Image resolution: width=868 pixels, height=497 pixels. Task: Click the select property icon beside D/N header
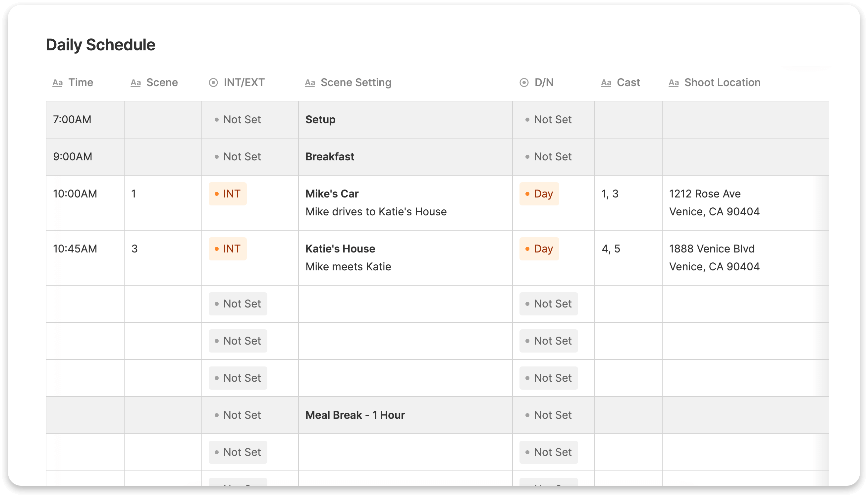(x=524, y=82)
